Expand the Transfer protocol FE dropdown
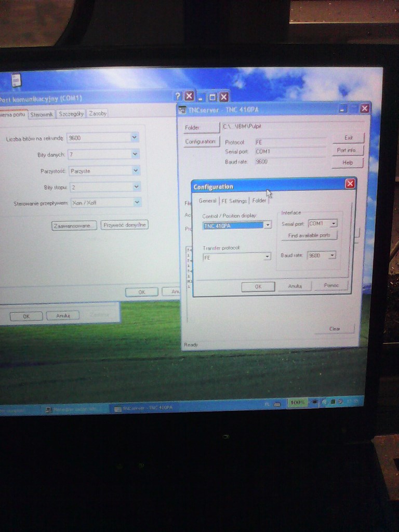Image resolution: width=399 pixels, height=532 pixels. coord(236,257)
